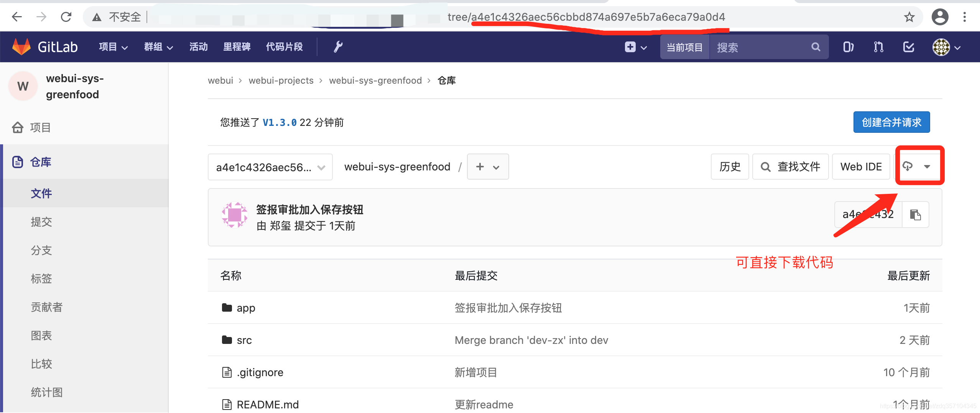
Task: Open the .gitignore file name
Action: pyautogui.click(x=260, y=372)
